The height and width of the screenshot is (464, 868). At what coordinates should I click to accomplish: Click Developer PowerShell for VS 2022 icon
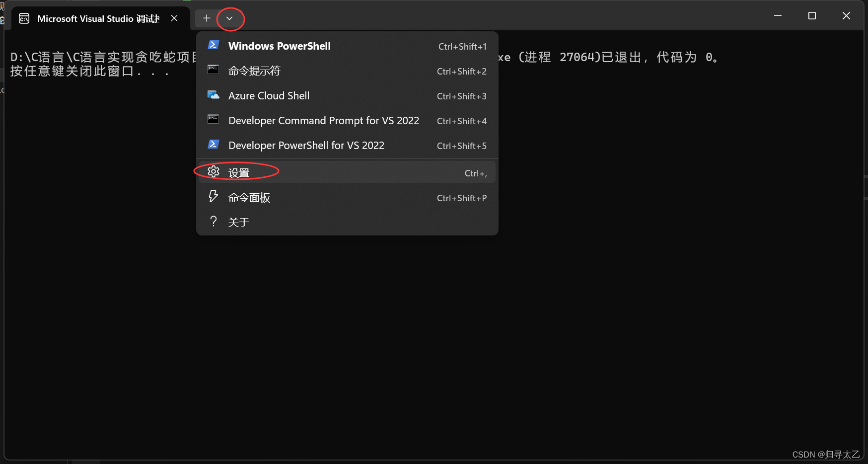click(213, 144)
